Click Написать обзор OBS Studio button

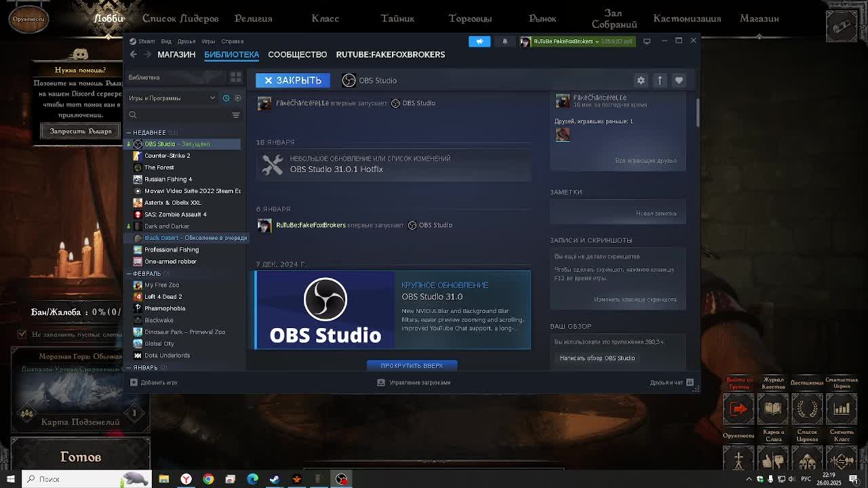coord(597,358)
